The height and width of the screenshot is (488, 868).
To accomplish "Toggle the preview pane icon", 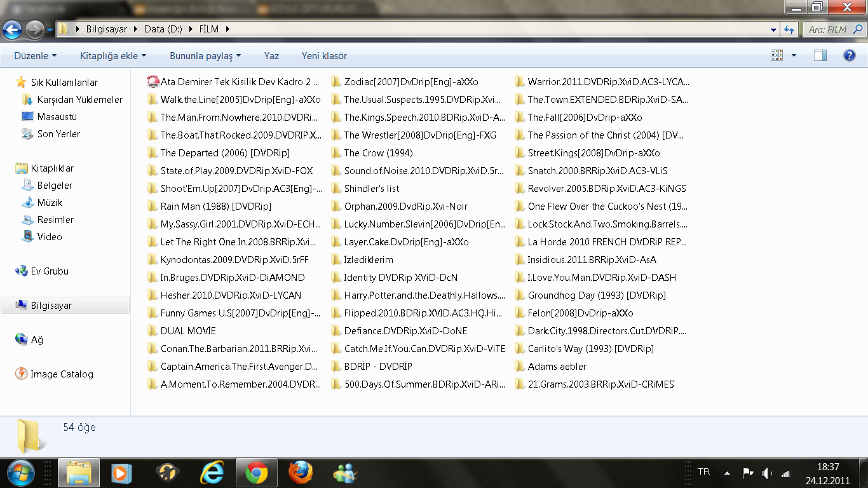I will click(x=820, y=56).
